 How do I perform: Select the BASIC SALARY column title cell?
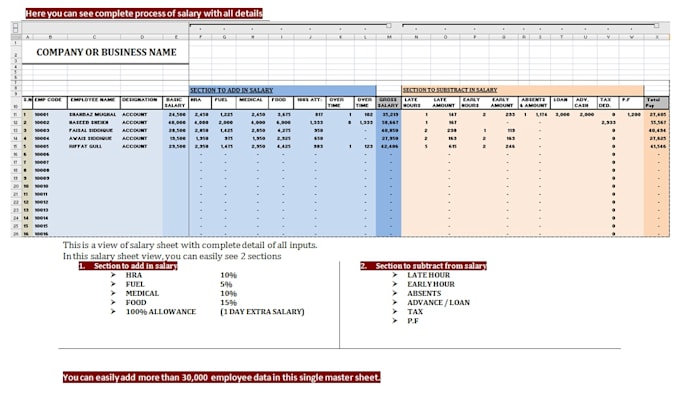176,103
